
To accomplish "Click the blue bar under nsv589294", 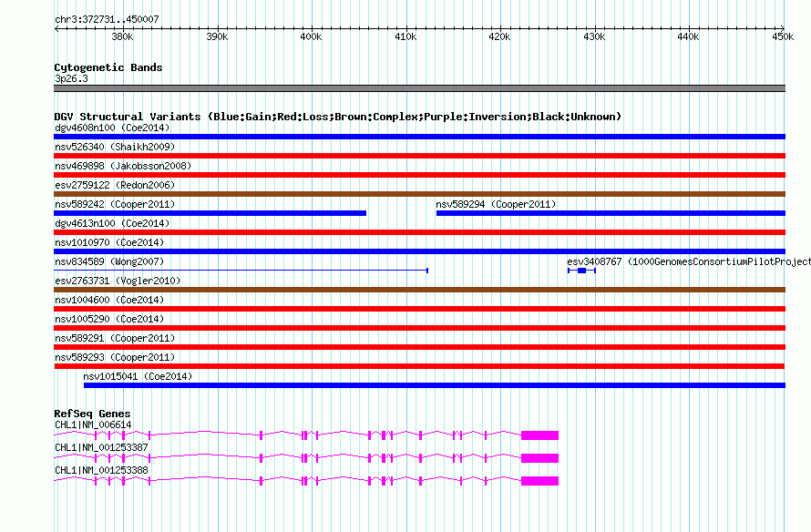I will point(611,213).
